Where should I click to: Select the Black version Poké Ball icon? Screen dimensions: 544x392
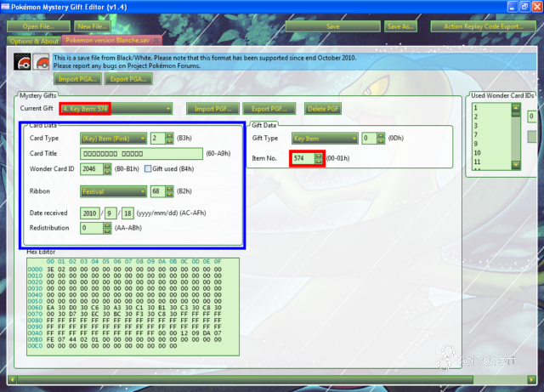pyautogui.click(x=23, y=62)
